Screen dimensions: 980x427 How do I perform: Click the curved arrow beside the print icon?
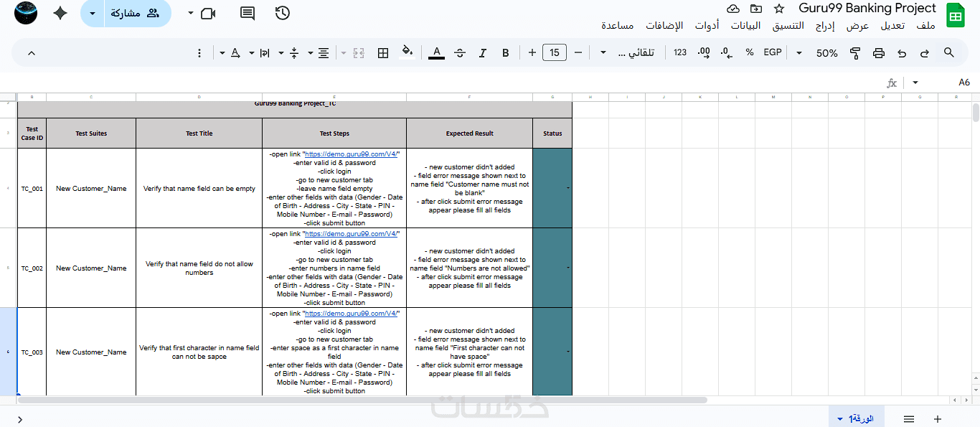click(x=902, y=52)
